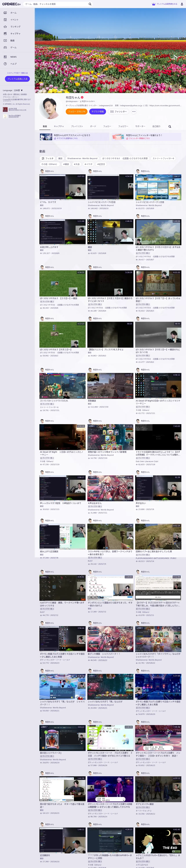Click the フォロー 278,176 button
The width and height of the screenshot is (186, 868).
77,112
